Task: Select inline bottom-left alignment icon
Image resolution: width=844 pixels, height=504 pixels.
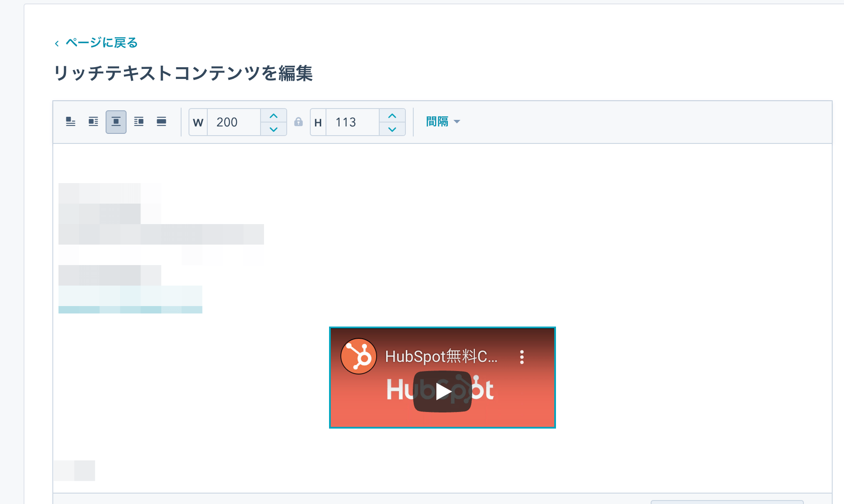Action: tap(71, 122)
